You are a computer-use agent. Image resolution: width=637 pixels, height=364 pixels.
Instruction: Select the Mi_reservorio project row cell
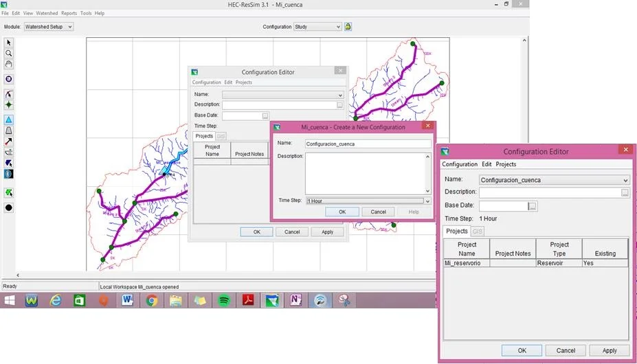pos(467,263)
